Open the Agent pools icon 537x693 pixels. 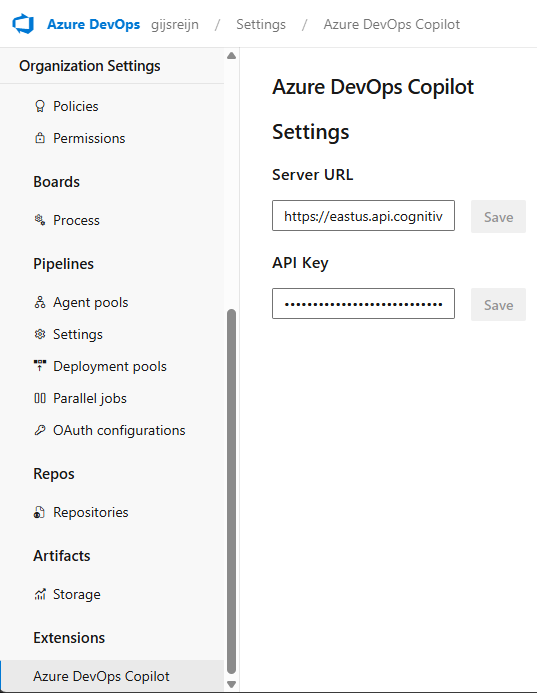40,302
